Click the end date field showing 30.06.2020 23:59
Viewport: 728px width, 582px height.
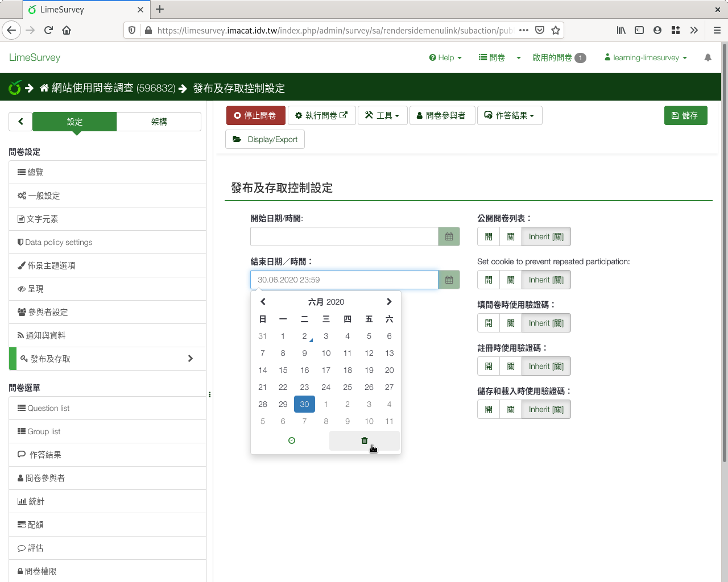(344, 280)
